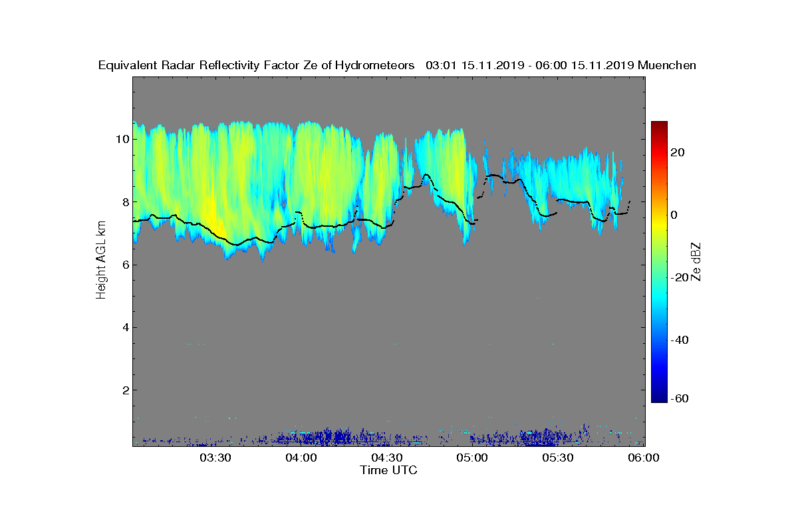This screenshot has height=532, width=798.
Task: Click the 05:30 time tick label
Action: 559,458
